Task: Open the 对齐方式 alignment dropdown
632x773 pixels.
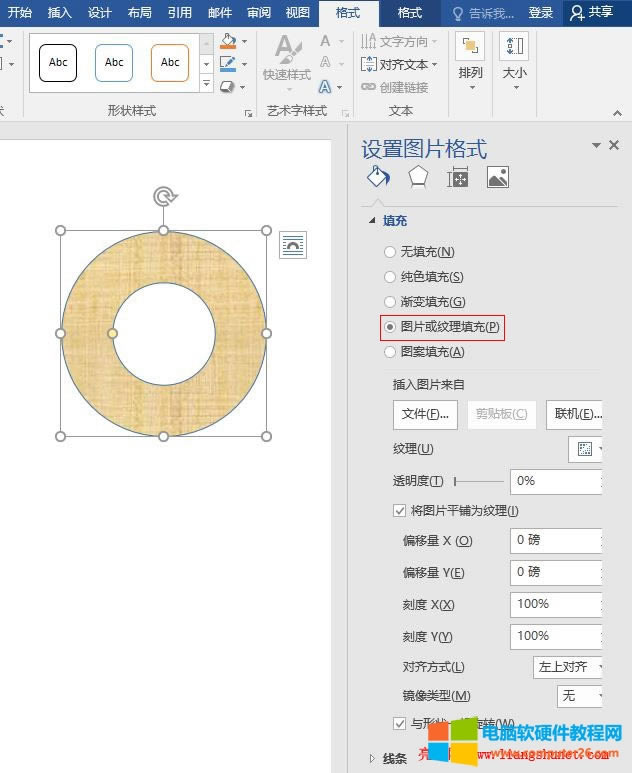Action: pyautogui.click(x=569, y=667)
